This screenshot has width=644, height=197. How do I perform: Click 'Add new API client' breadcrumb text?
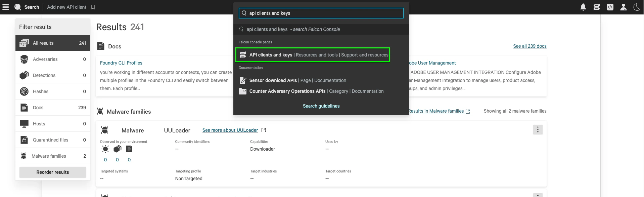tap(67, 7)
